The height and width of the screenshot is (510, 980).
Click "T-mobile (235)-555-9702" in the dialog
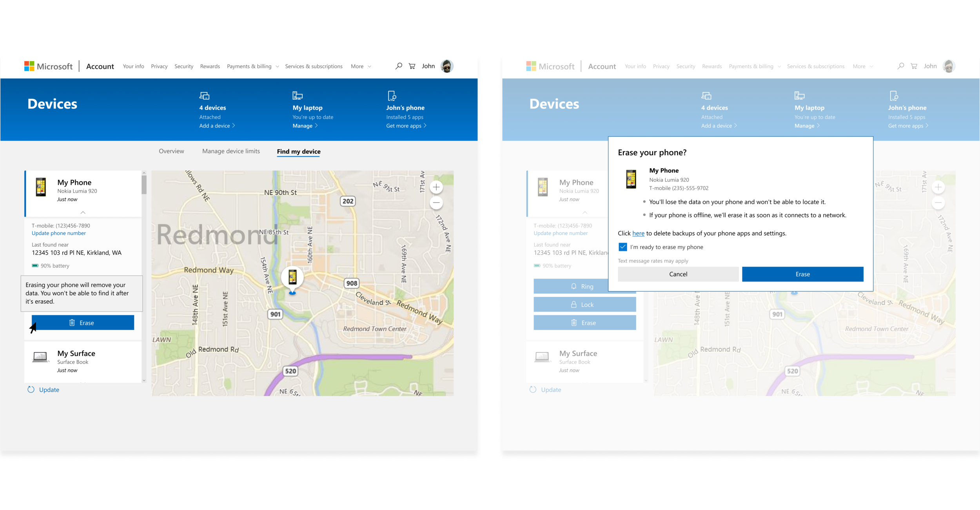(679, 188)
